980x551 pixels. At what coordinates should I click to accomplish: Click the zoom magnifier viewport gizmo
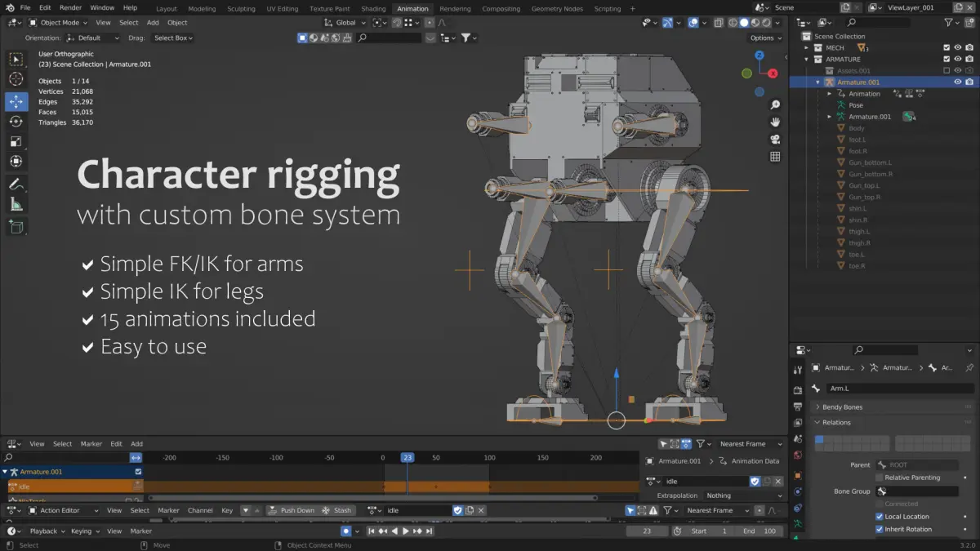tap(775, 104)
